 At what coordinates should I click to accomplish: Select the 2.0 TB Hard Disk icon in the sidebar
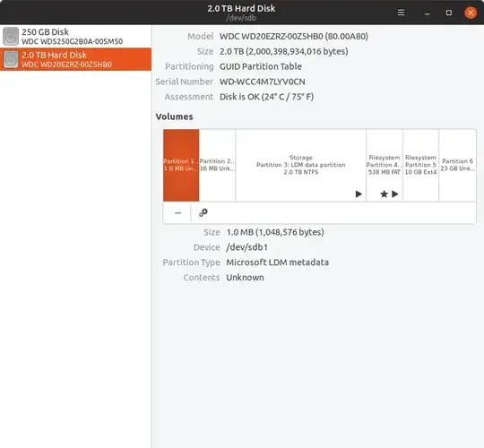point(11,59)
